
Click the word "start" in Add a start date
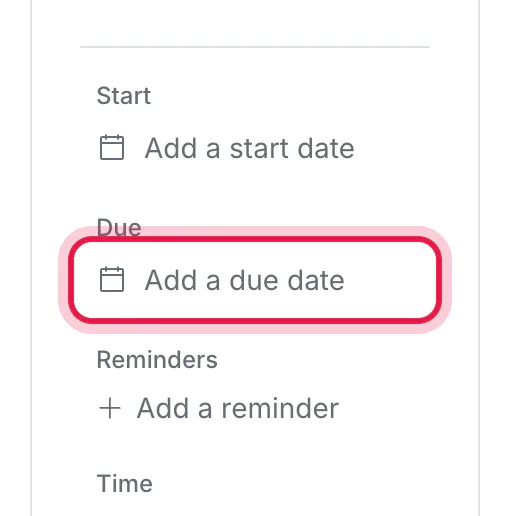click(259, 149)
